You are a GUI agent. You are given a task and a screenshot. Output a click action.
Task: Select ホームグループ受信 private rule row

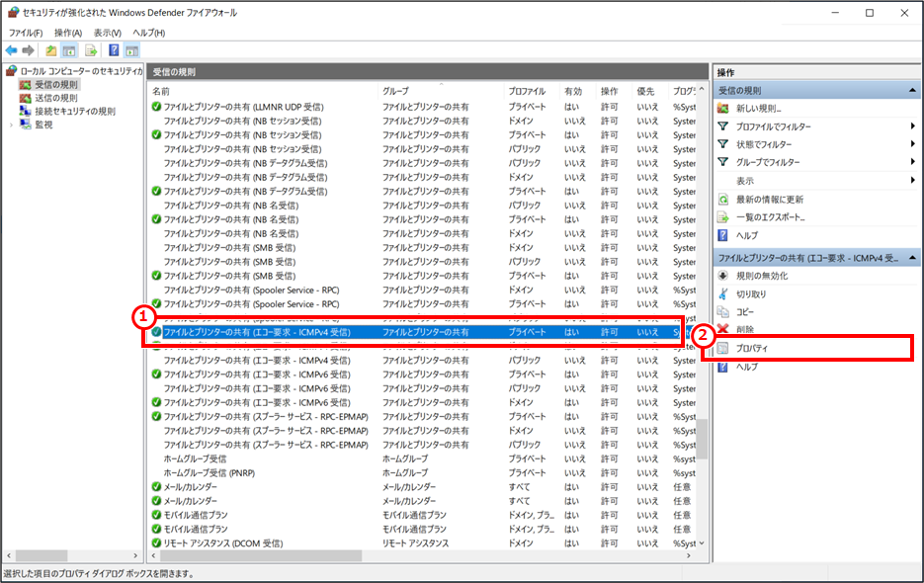(423, 459)
